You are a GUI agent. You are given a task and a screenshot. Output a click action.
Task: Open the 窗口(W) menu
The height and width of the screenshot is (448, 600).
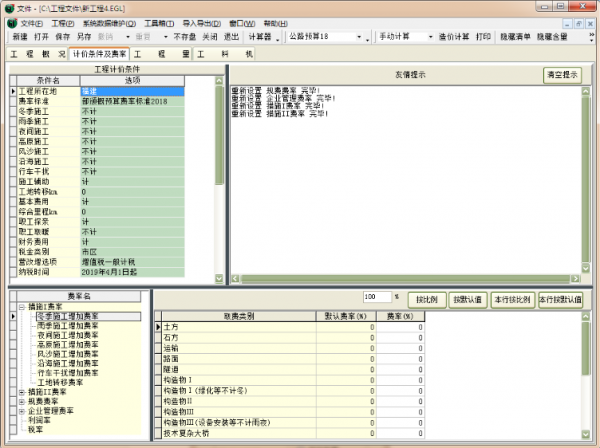click(242, 24)
